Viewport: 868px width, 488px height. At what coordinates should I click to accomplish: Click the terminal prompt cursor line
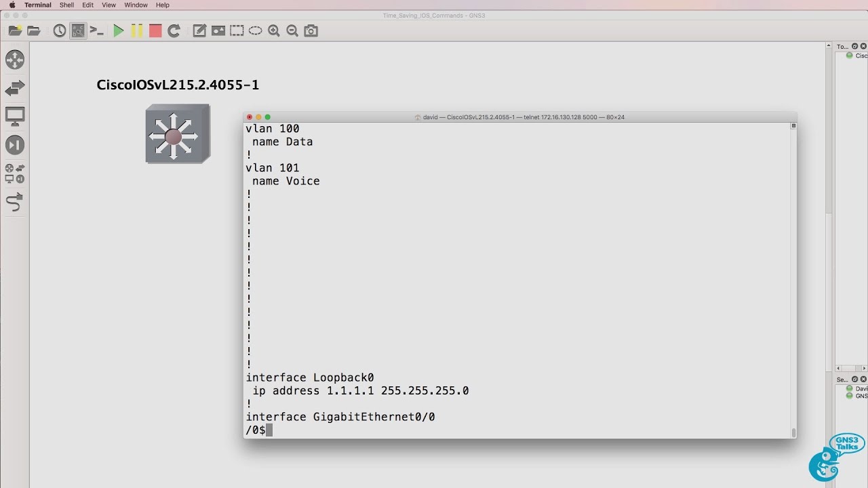(x=259, y=430)
